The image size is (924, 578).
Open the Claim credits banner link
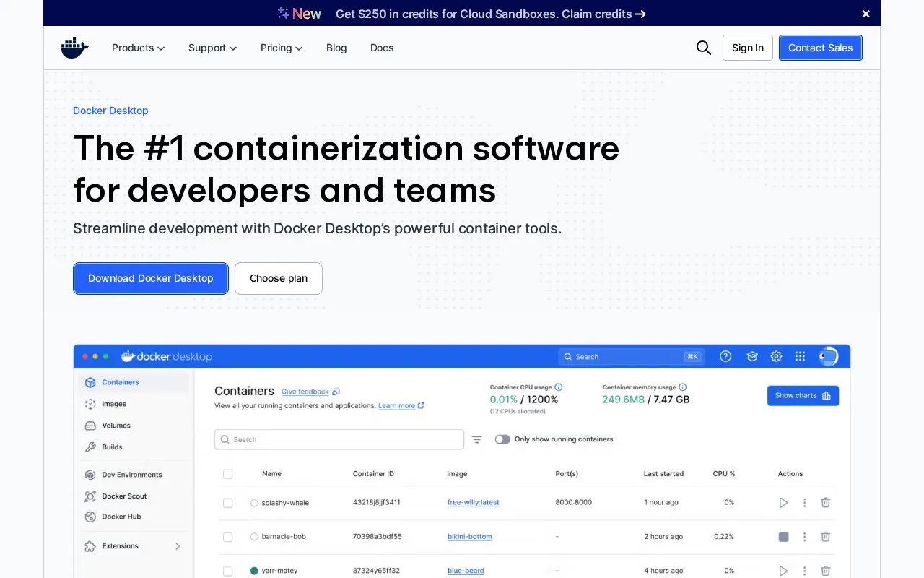[x=603, y=14]
